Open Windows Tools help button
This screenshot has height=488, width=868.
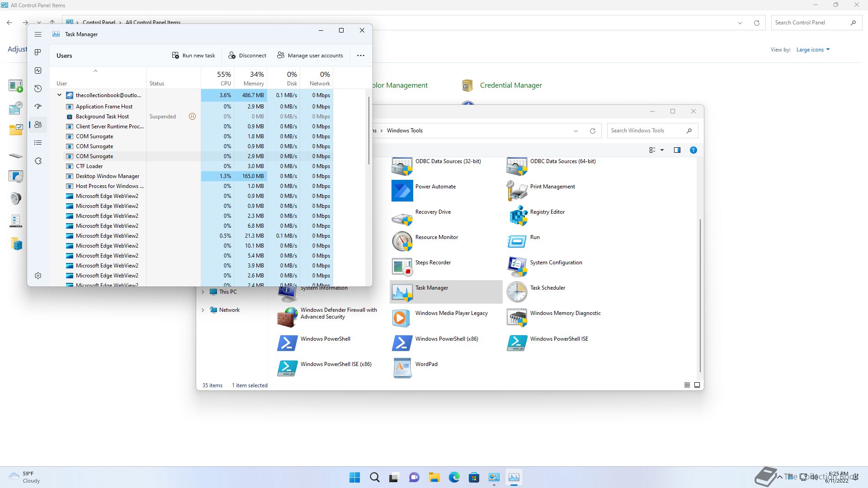pos(693,150)
